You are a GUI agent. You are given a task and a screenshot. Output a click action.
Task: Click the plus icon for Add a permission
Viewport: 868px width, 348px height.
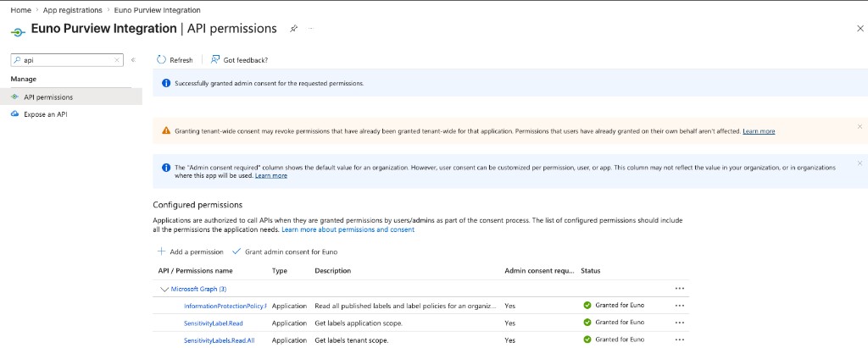[x=161, y=251]
